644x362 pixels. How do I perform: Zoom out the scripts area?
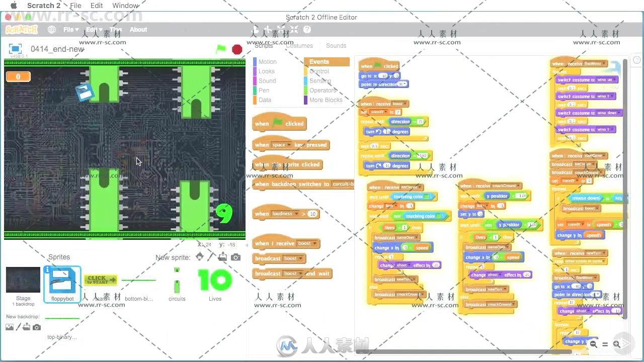594,344
